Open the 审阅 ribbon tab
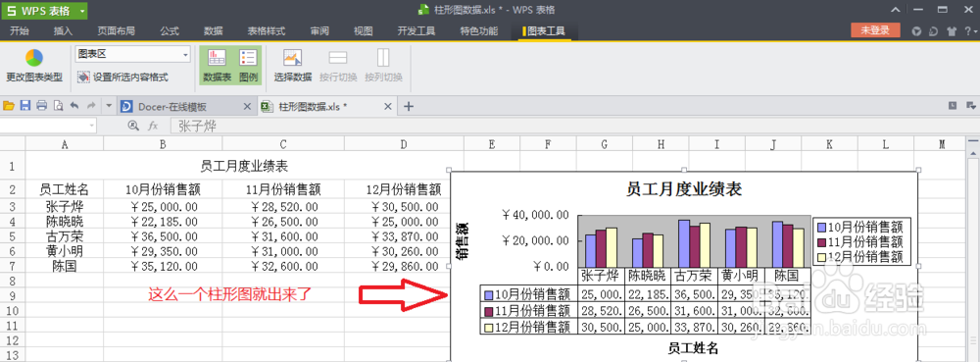 click(319, 30)
